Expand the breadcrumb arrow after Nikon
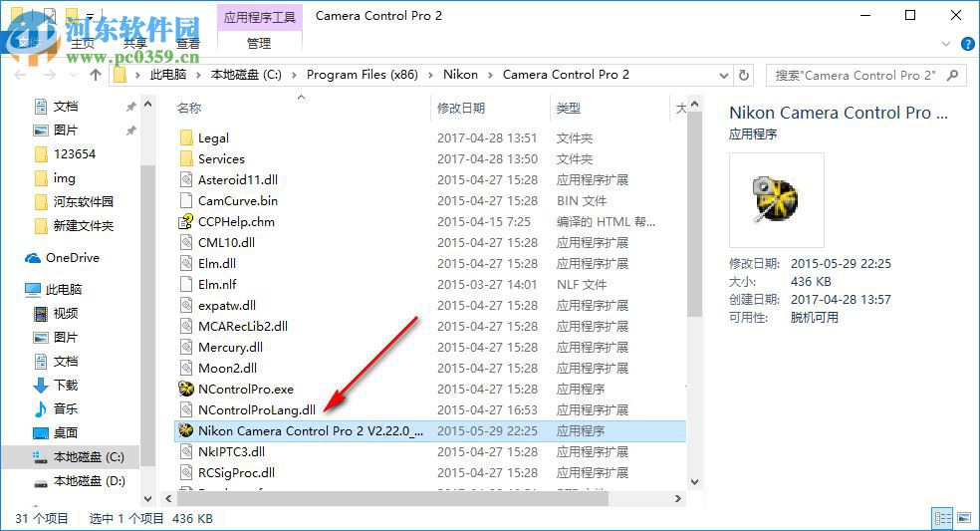Screen dimensions: 980x531 491,75
